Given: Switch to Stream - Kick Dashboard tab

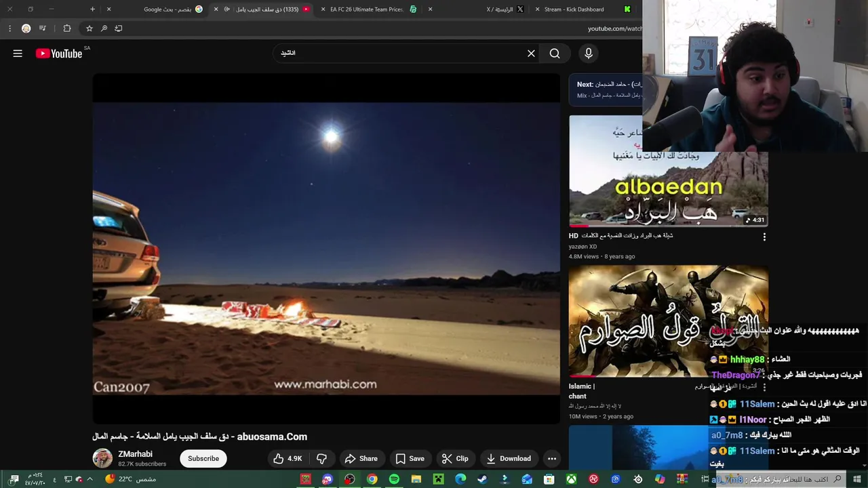Looking at the screenshot, I should click(x=582, y=9).
